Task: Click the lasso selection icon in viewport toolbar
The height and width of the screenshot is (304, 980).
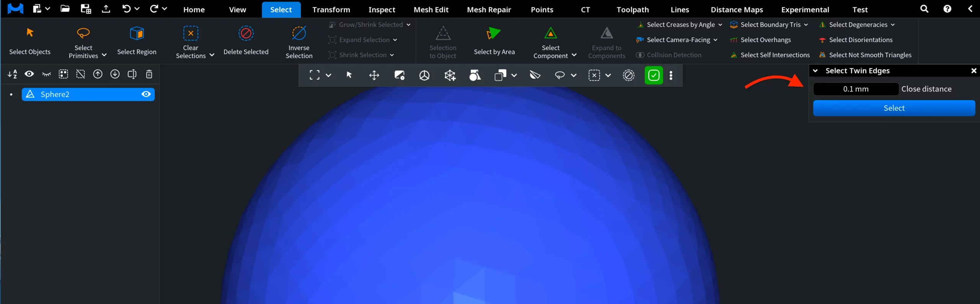Action: click(560, 75)
